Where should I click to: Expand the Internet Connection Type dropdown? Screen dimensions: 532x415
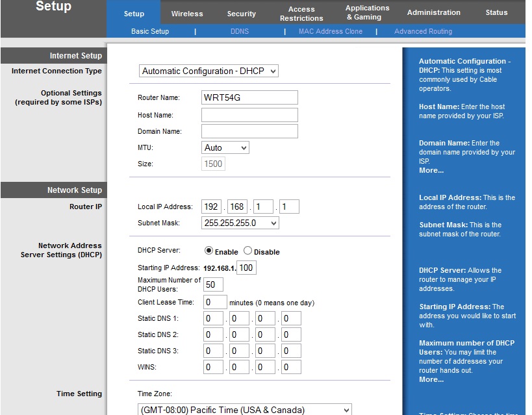pyautogui.click(x=209, y=71)
